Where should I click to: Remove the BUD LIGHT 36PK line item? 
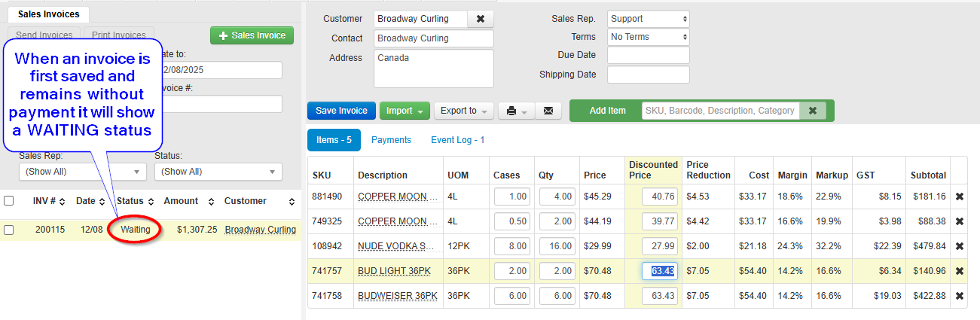tap(960, 271)
